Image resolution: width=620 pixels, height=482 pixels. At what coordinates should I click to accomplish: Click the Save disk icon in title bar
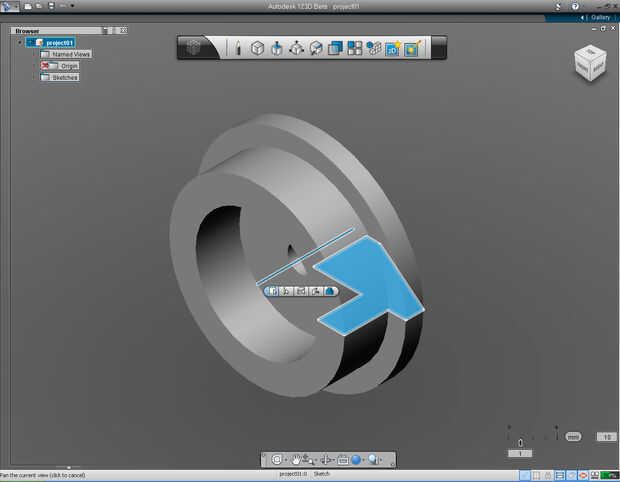click(51, 6)
